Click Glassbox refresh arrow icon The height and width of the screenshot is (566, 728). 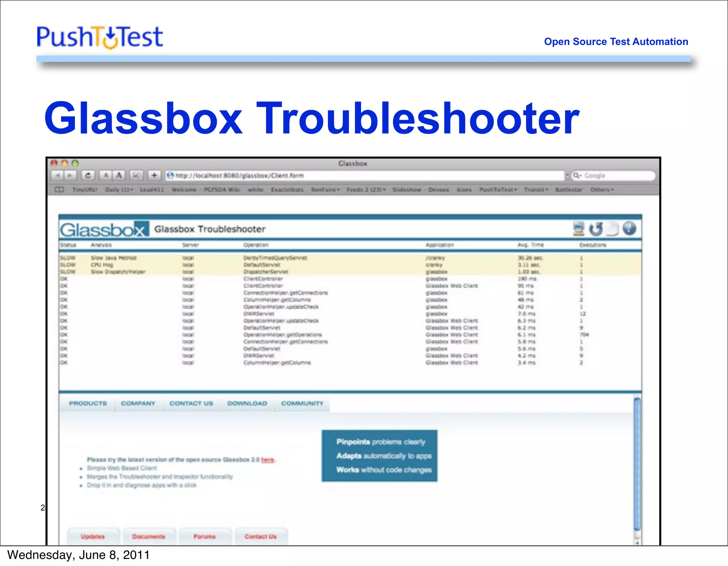(x=596, y=229)
